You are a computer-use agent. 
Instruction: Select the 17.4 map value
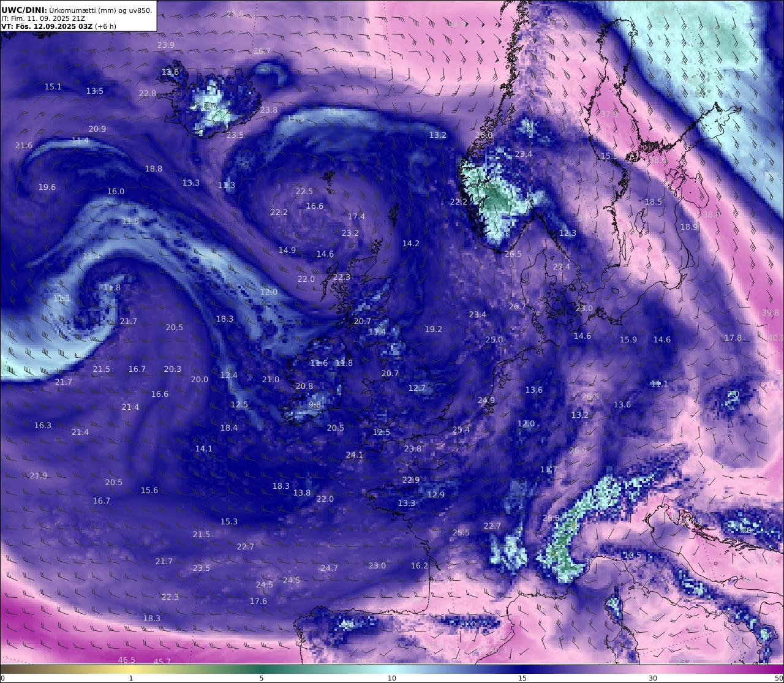(356, 217)
